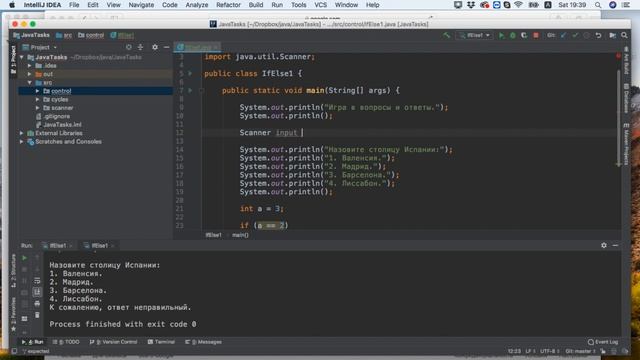Toggle the Maven Projects side panel button
Image resolution: width=640 pixels, height=360 pixels.
(626, 144)
